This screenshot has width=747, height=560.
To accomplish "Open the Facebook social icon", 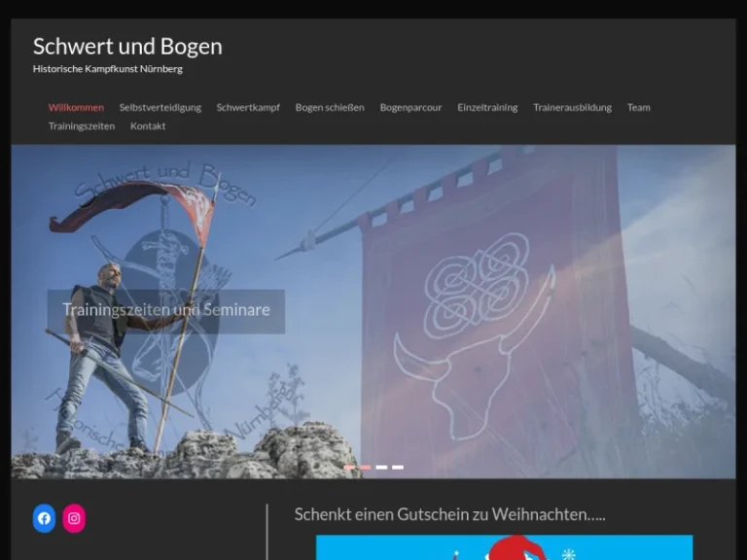I will click(44, 518).
